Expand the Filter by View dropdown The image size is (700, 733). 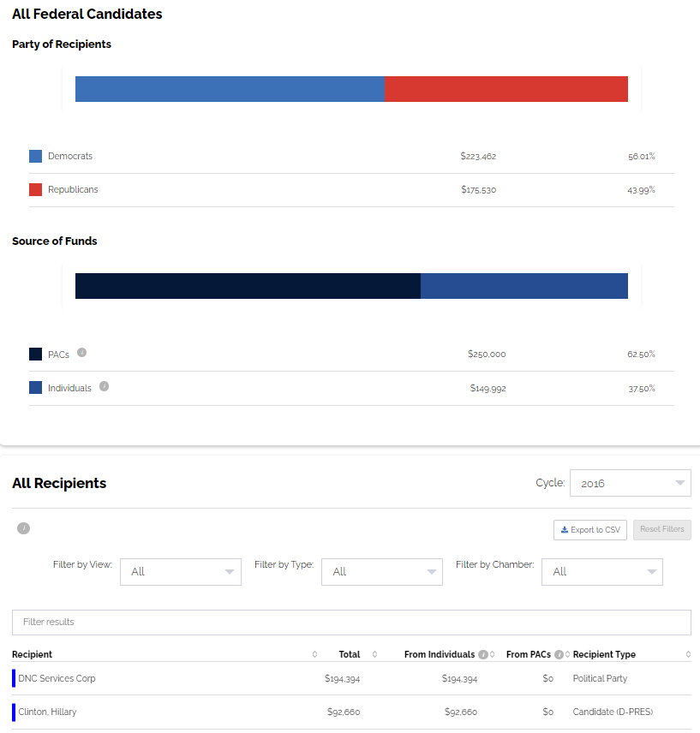pos(181,572)
